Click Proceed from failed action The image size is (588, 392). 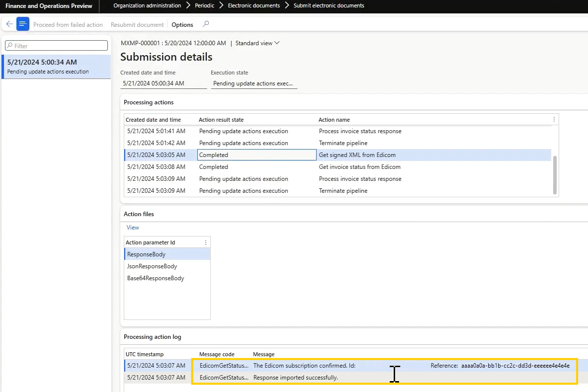pyautogui.click(x=68, y=24)
